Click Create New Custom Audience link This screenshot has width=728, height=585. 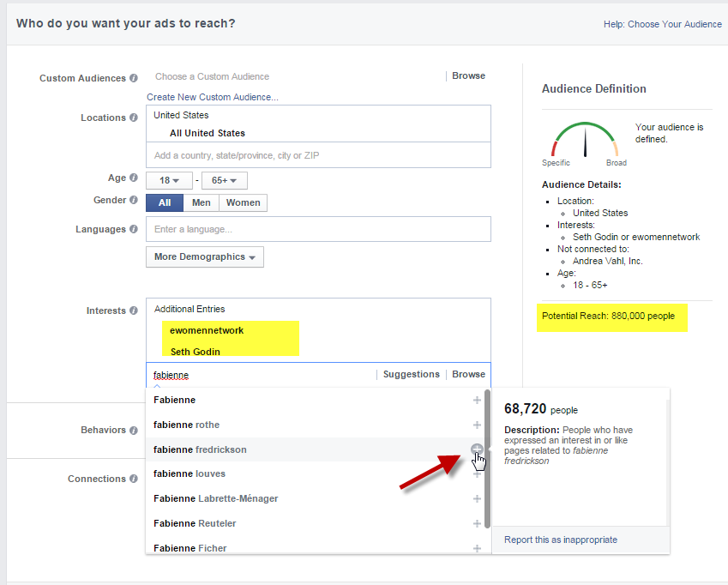(213, 97)
